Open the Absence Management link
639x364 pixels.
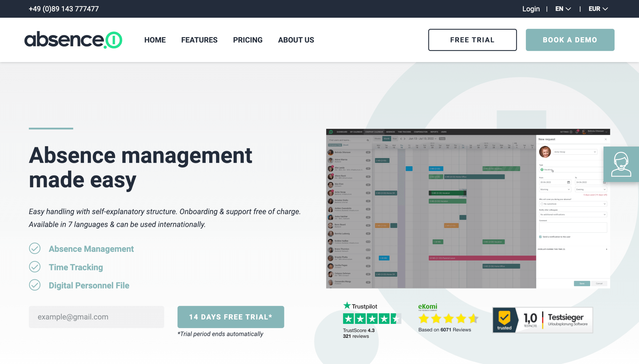[91, 249]
